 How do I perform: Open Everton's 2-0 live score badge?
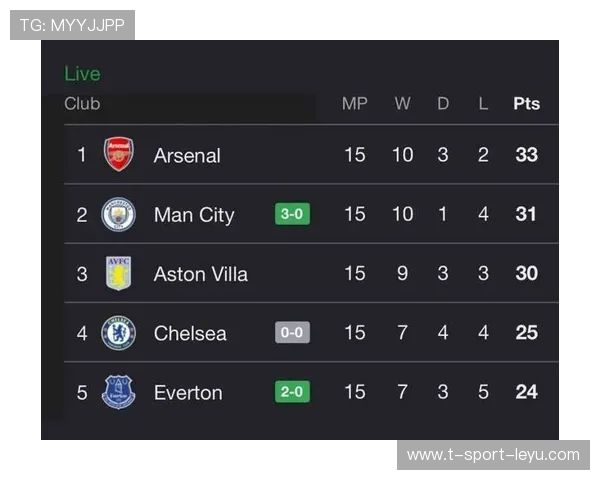tap(292, 392)
